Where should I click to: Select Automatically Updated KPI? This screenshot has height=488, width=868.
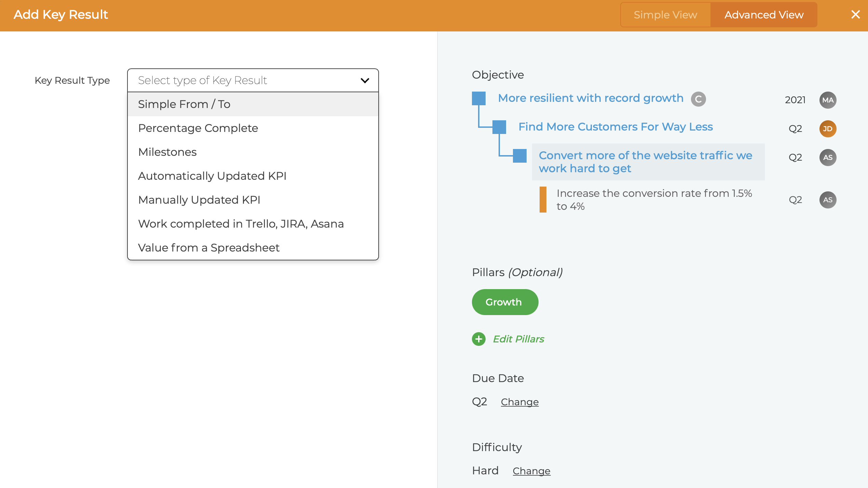253,176
